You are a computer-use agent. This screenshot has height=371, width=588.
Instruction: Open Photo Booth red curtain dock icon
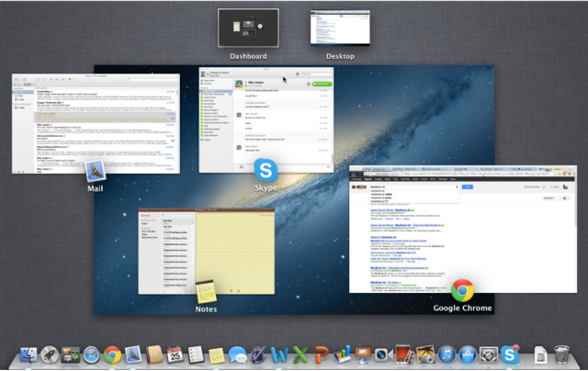point(404,354)
